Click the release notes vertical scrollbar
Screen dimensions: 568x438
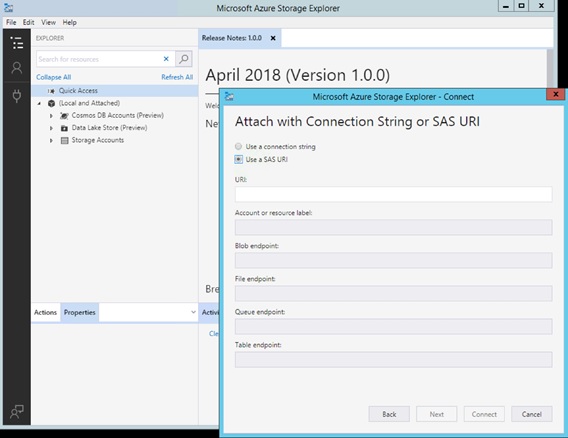pos(550,69)
